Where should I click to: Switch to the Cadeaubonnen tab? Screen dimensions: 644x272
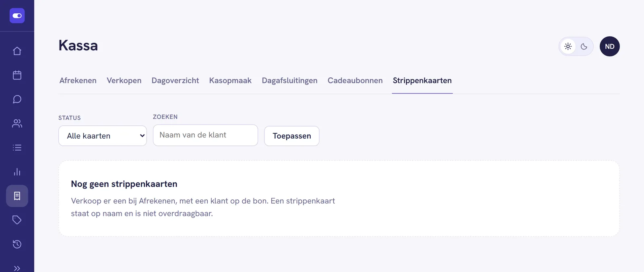pos(355,81)
